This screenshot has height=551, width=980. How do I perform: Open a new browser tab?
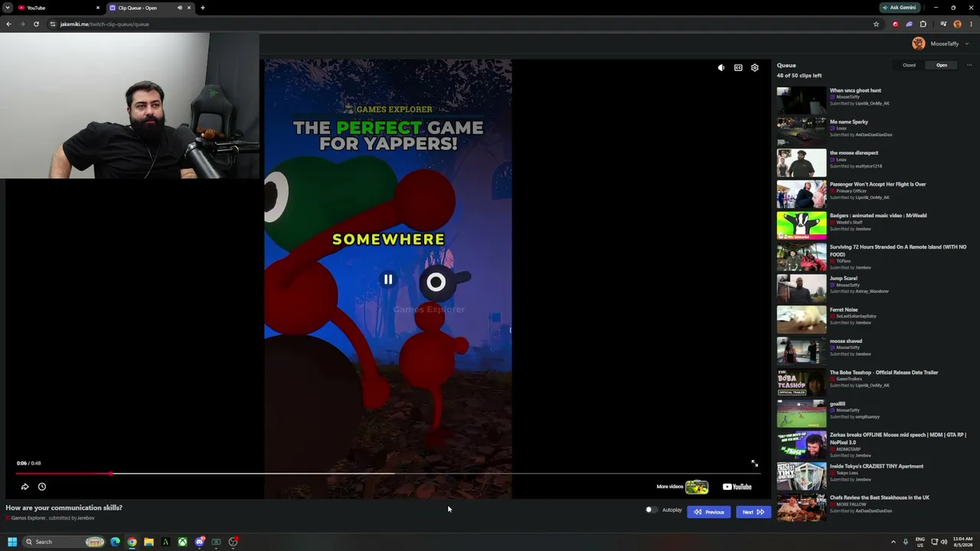pos(202,8)
